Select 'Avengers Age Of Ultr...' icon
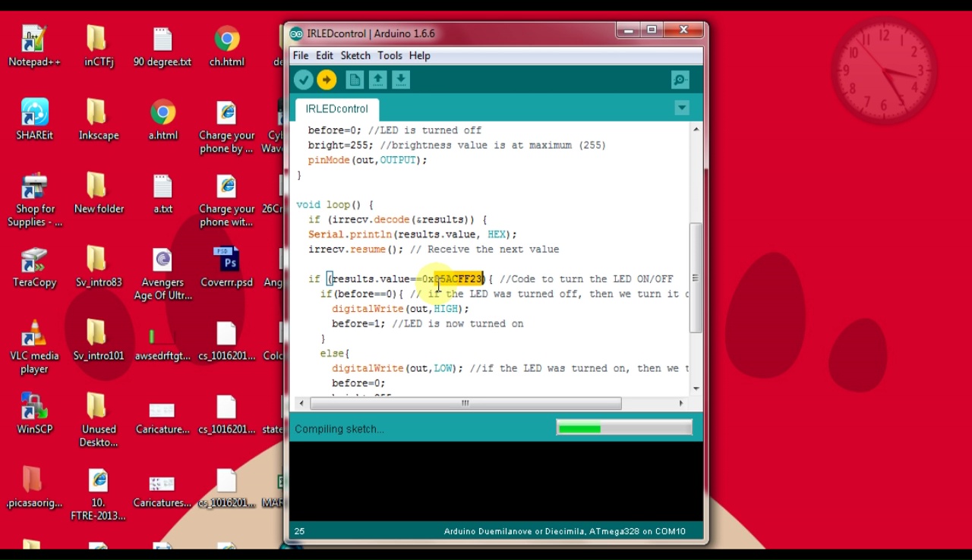The width and height of the screenshot is (972, 560). (163, 274)
